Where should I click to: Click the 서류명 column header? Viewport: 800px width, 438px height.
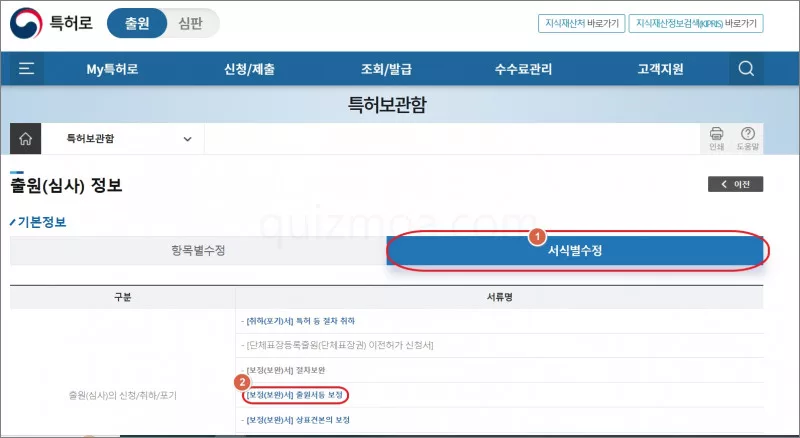click(499, 297)
